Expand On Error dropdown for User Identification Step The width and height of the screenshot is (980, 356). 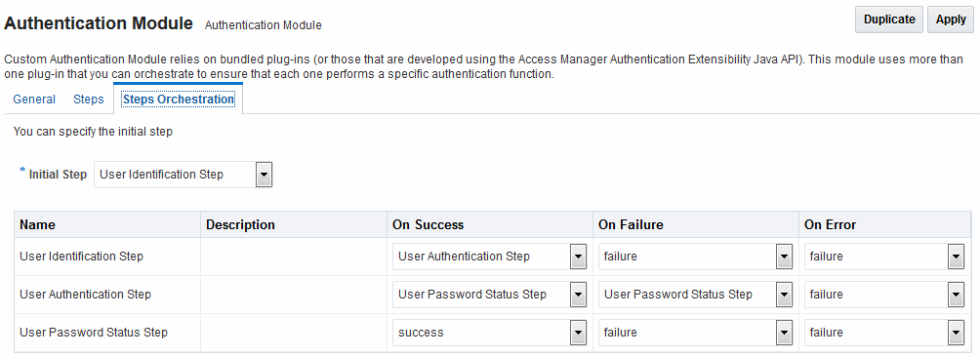click(x=956, y=257)
